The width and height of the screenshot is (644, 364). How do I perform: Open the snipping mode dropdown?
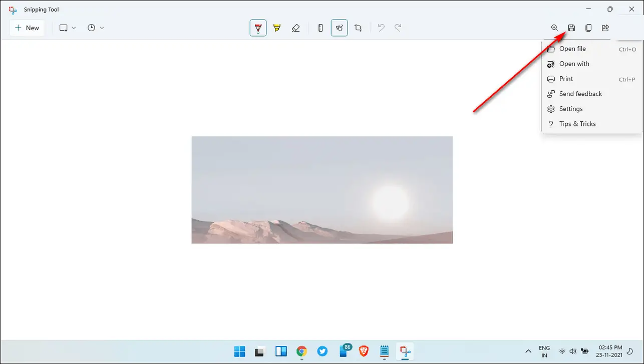[x=68, y=28]
